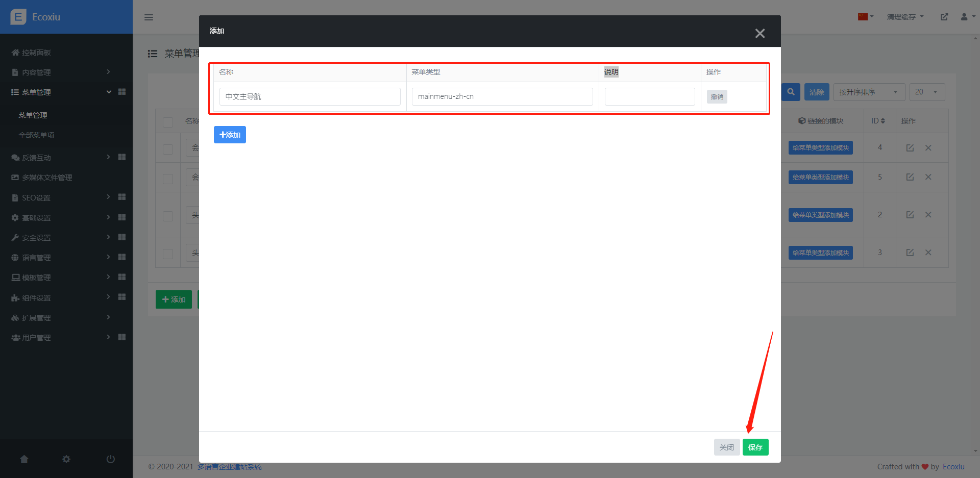Open the 按升序排序 sort dropdown

pyautogui.click(x=869, y=92)
